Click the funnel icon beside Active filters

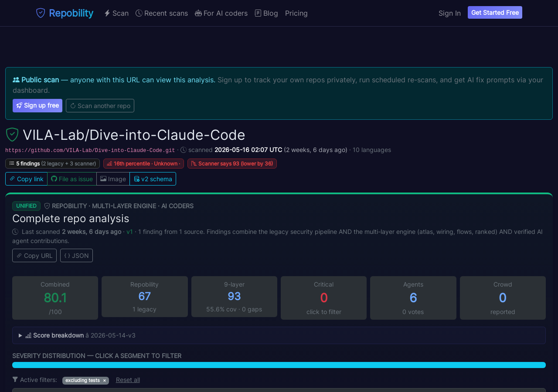[x=15, y=379]
